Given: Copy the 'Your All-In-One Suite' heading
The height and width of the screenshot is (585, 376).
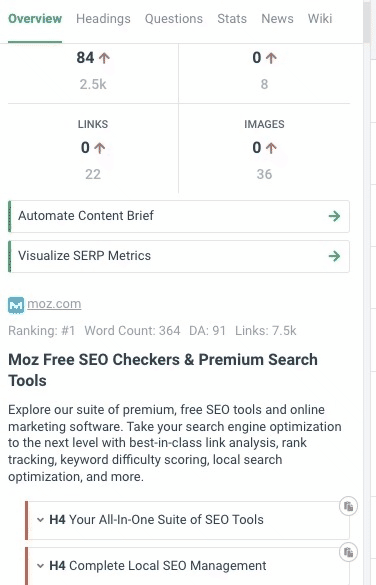Looking at the screenshot, I should point(348,506).
